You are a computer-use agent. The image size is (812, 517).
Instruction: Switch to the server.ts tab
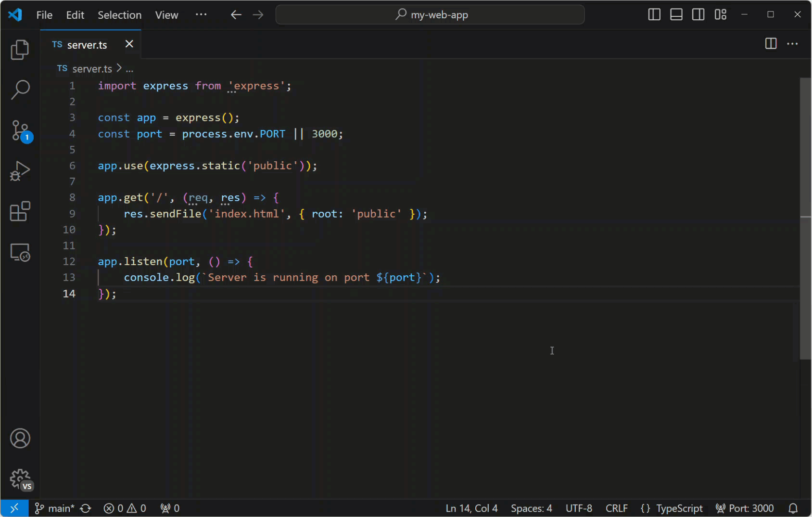point(86,44)
